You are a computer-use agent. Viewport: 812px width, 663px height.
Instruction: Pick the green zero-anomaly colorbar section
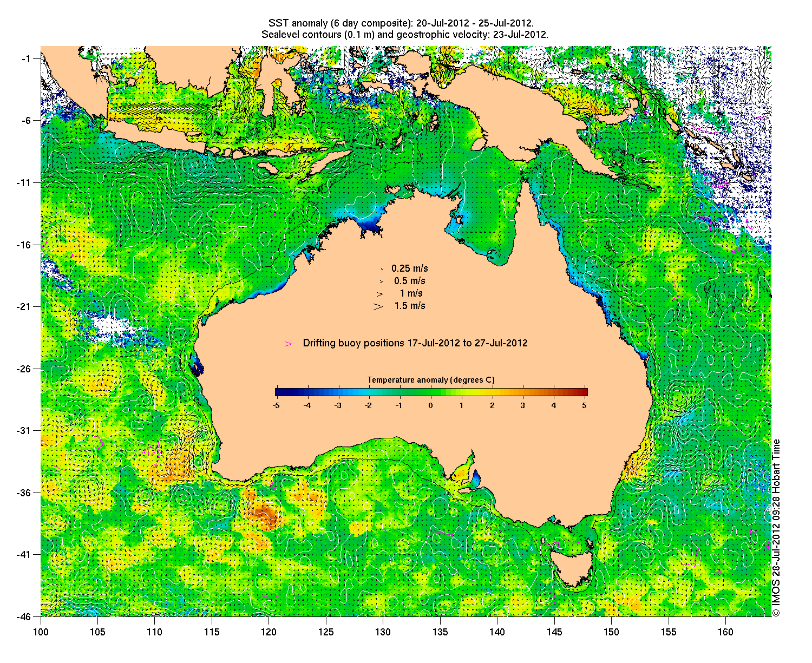point(431,392)
